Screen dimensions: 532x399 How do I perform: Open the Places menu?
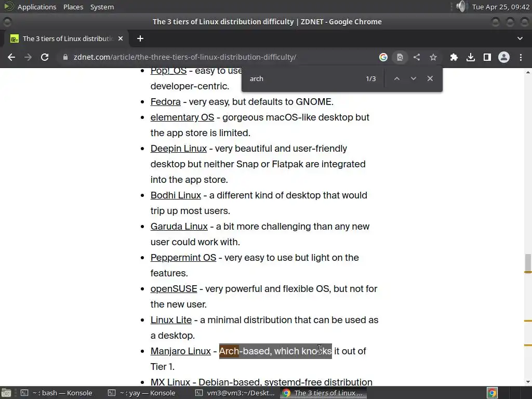coord(73,7)
